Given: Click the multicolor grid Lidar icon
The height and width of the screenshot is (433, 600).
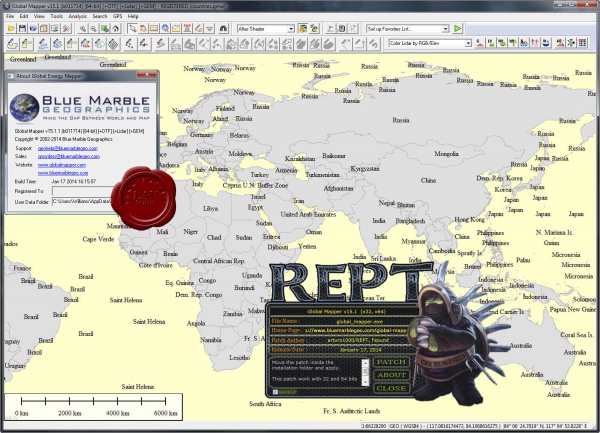Looking at the screenshot, I should [582, 43].
